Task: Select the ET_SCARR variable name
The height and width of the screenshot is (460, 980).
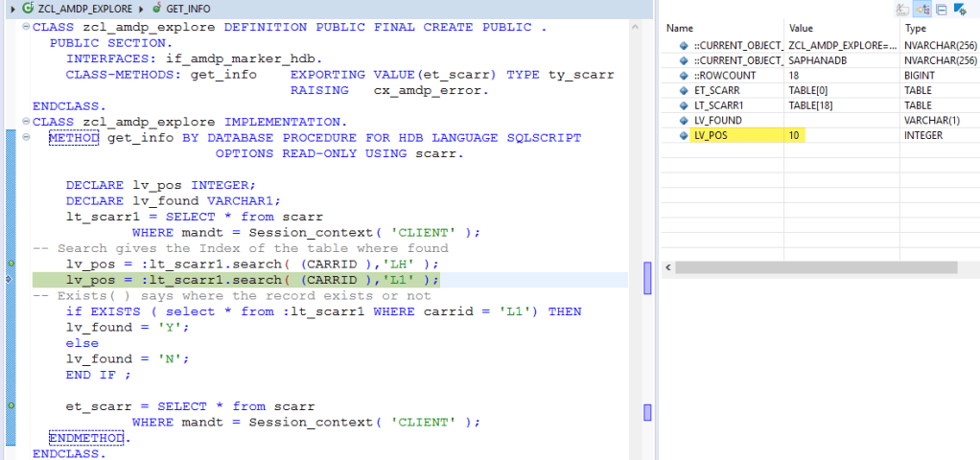Action: coord(717,91)
